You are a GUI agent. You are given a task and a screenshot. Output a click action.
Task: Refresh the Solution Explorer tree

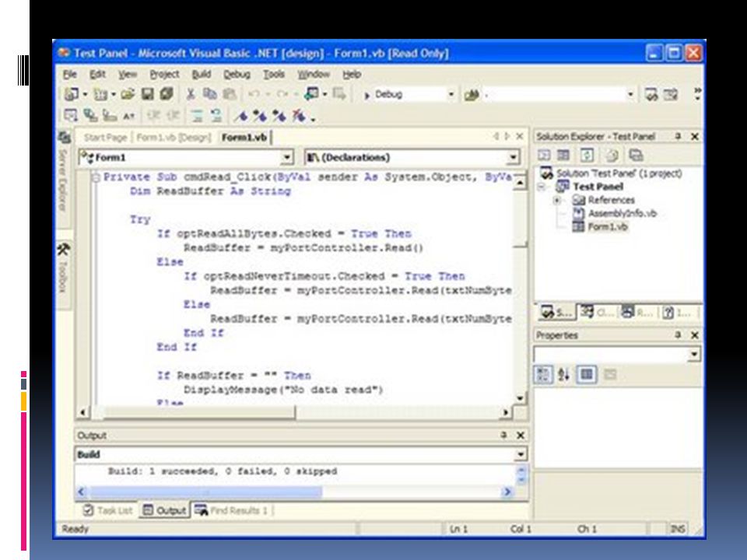587,156
